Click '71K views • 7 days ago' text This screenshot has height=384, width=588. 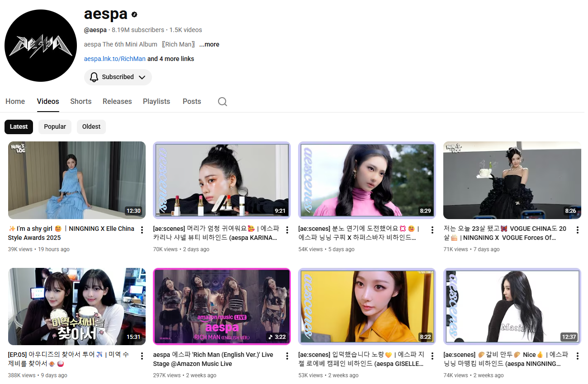(x=472, y=249)
